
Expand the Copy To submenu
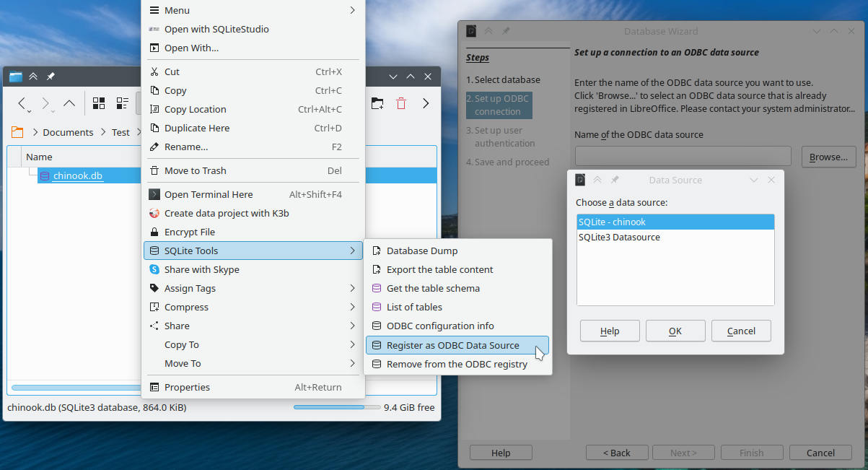click(x=253, y=344)
